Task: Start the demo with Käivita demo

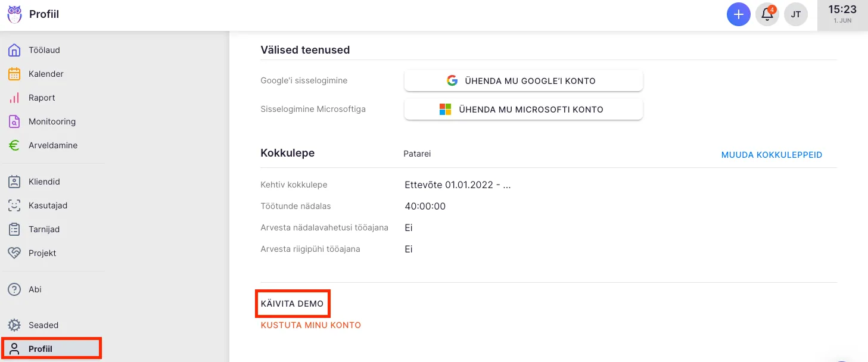Action: 292,304
